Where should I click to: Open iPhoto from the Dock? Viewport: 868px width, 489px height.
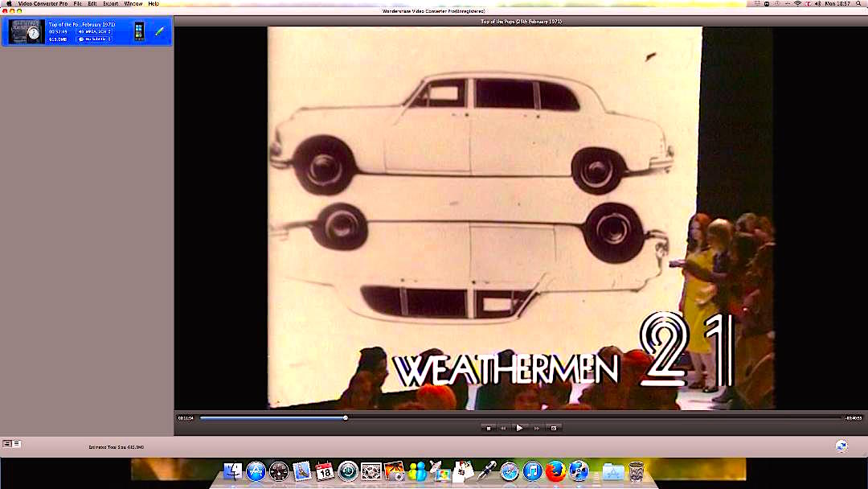point(394,471)
